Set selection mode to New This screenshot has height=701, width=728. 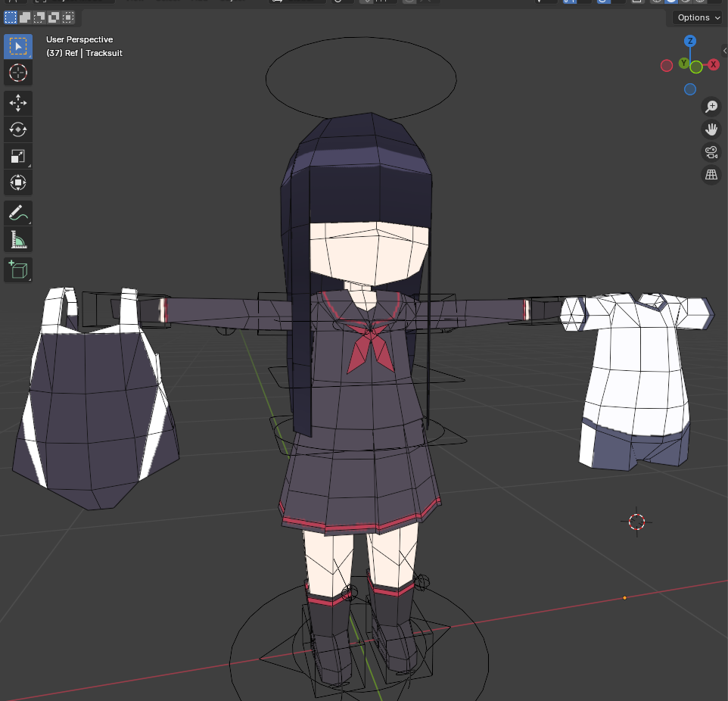point(10,17)
